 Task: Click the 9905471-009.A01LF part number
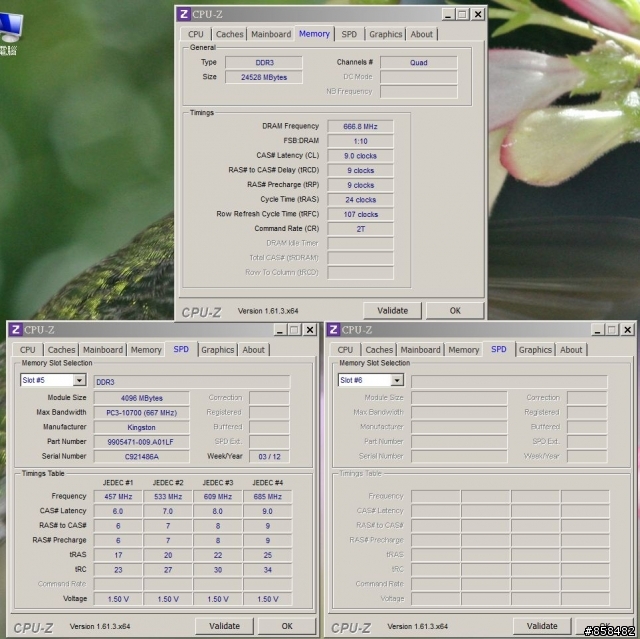(x=142, y=442)
